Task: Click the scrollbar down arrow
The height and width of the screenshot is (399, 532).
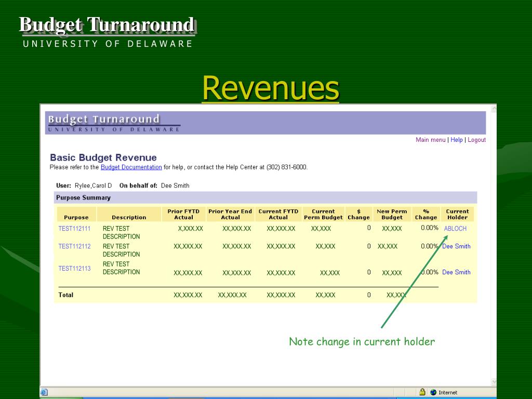Action: 494,382
